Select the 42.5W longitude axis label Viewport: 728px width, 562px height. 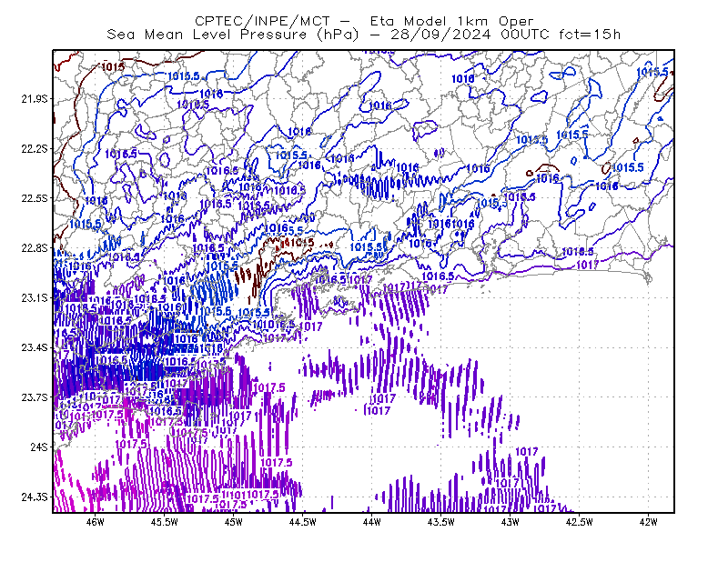[580, 522]
